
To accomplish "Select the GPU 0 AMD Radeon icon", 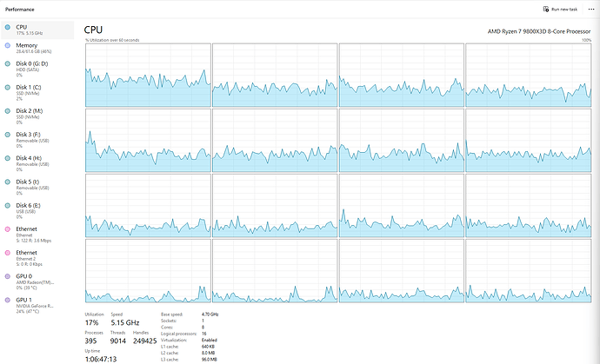I will 7,276.
